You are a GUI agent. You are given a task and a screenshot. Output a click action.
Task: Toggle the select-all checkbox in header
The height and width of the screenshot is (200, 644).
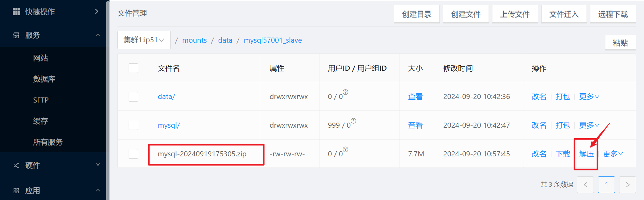pos(133,68)
